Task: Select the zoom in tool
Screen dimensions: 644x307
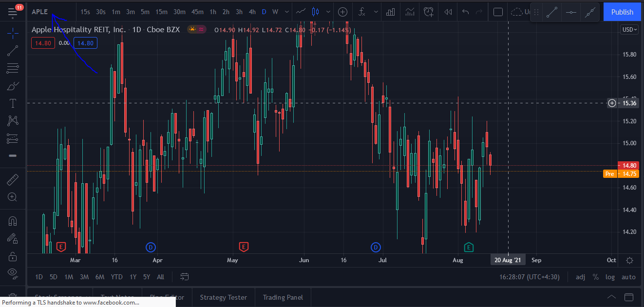Action: click(x=13, y=197)
